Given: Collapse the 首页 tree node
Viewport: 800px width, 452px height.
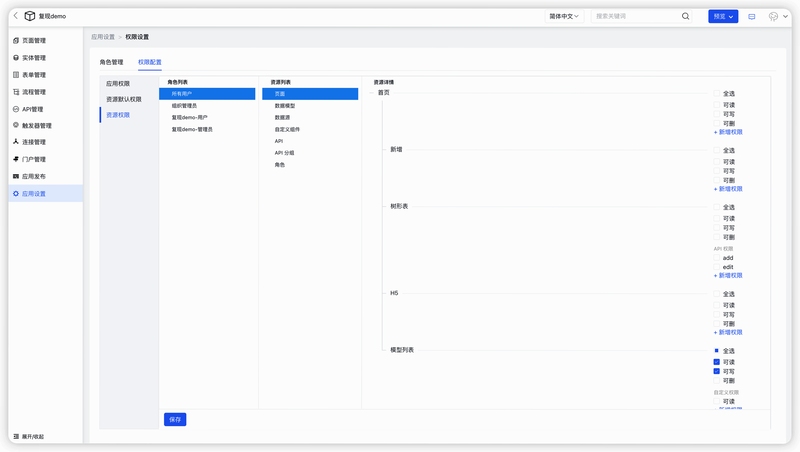Looking at the screenshot, I should tap(371, 93).
